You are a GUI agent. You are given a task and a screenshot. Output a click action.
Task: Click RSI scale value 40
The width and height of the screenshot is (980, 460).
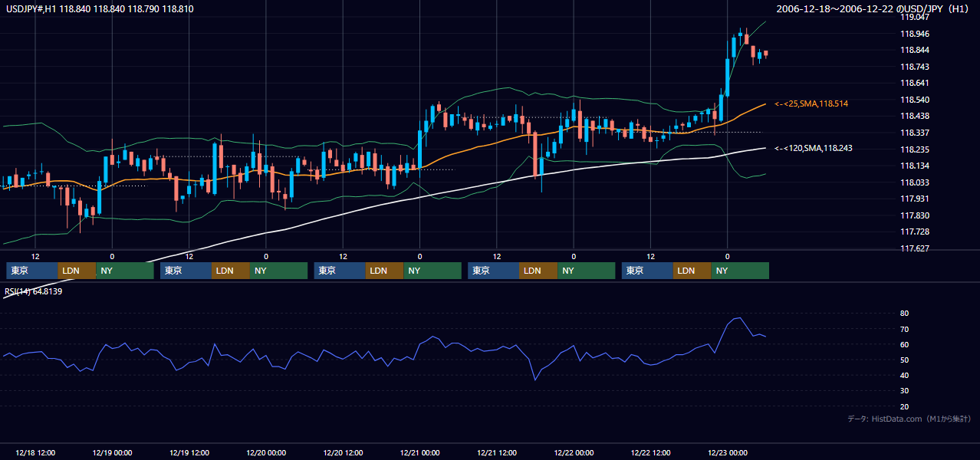905,375
